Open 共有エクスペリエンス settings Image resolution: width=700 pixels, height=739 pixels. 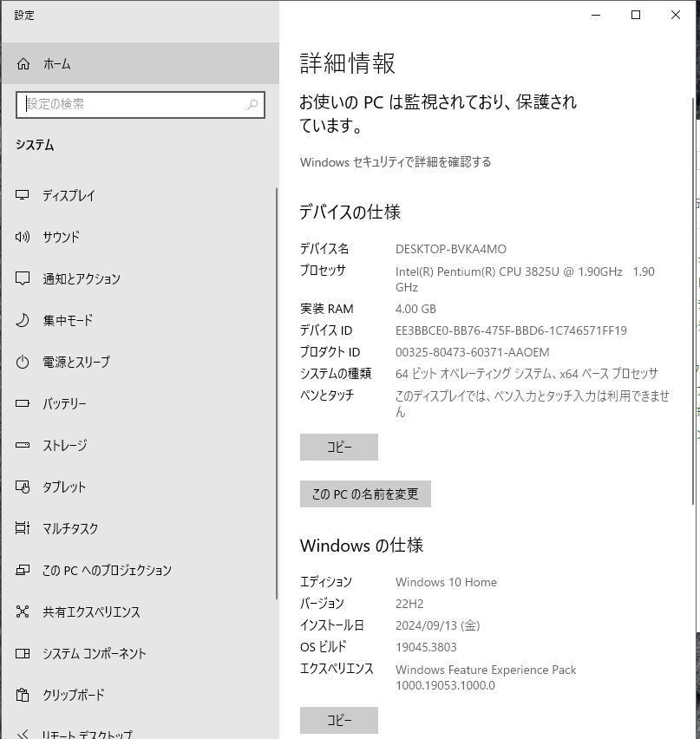pos(139,611)
